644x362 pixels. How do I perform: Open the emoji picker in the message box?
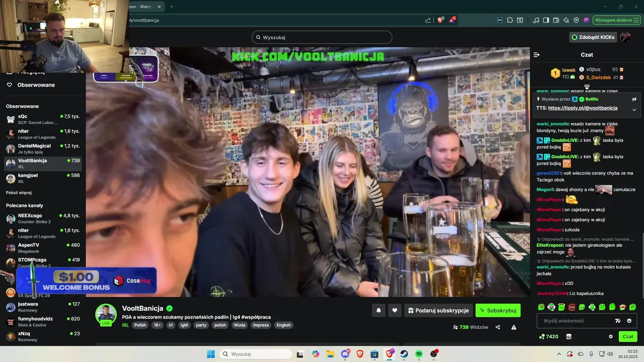629,321
